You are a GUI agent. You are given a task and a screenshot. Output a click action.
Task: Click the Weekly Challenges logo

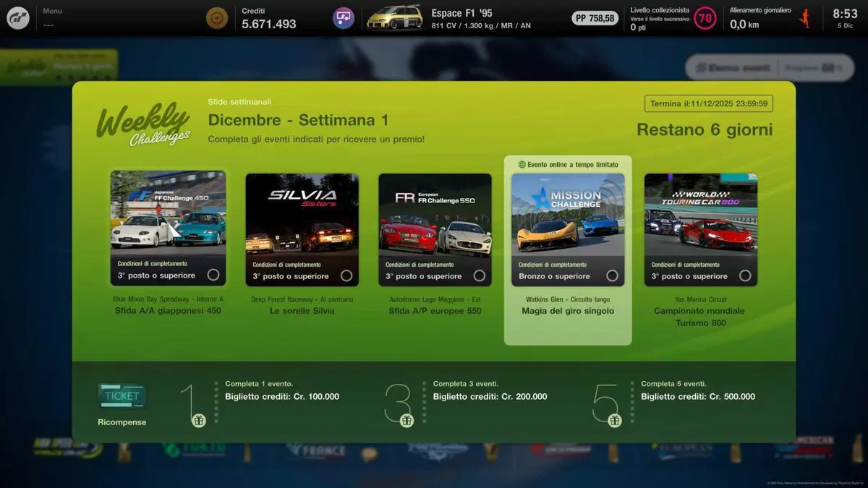pos(143,124)
